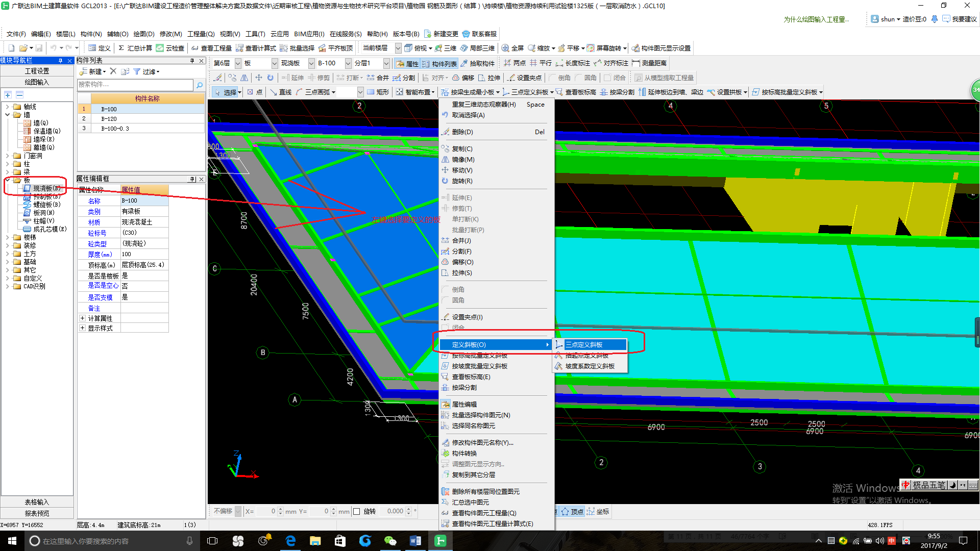The image size is (980, 551).
Task: Open the 新建 dropdown in 构件列表
Action: [x=93, y=71]
